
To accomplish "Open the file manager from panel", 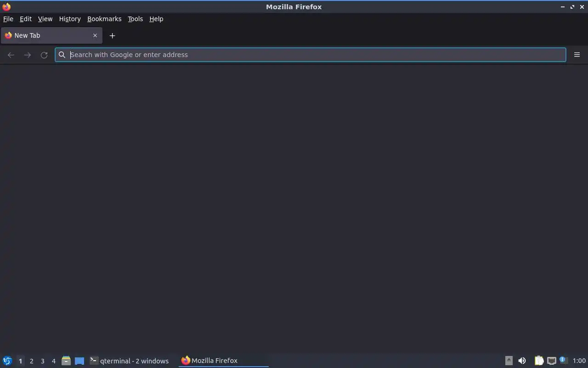I will click(x=66, y=361).
